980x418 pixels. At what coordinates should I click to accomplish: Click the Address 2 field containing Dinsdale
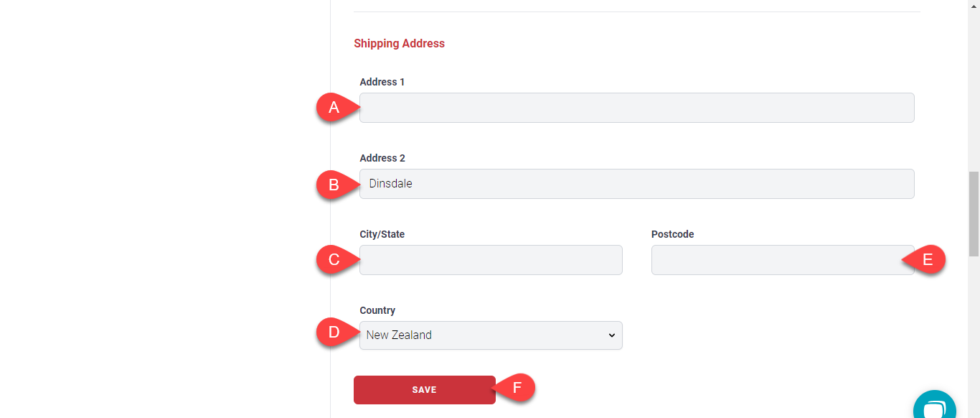(x=636, y=184)
